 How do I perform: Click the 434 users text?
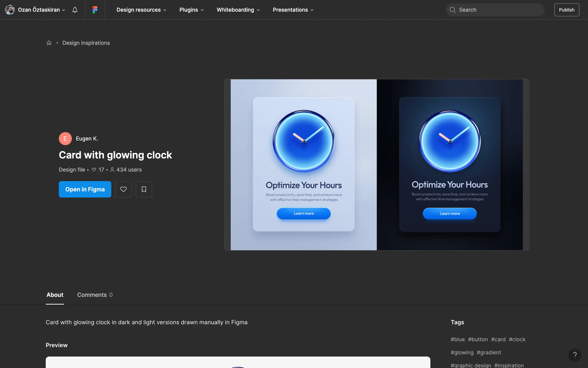[129, 170]
